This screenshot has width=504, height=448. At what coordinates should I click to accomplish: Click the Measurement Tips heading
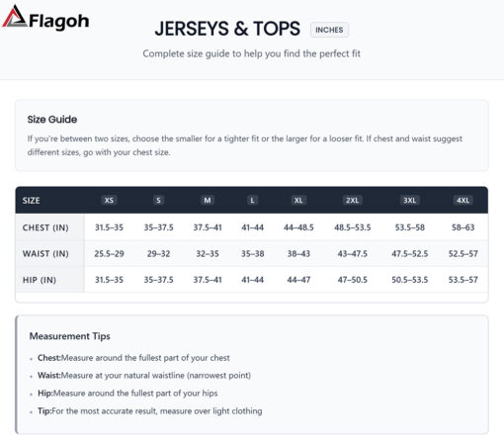coord(70,336)
